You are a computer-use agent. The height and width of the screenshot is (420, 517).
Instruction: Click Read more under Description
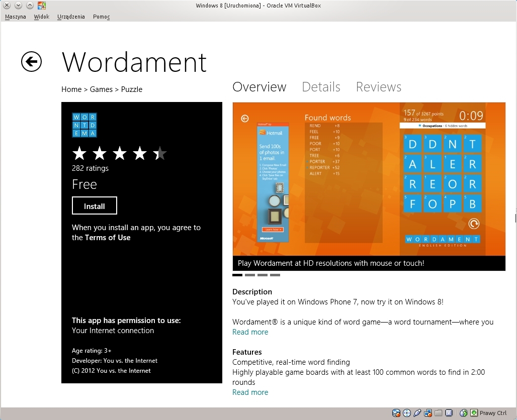click(250, 332)
